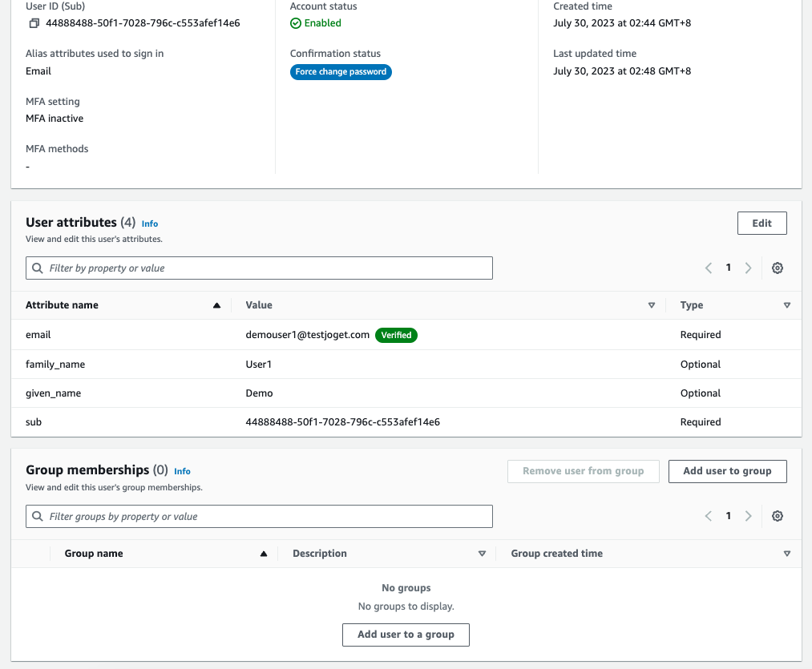Go to previous page in Group memberships
The image size is (812, 669).
click(709, 517)
